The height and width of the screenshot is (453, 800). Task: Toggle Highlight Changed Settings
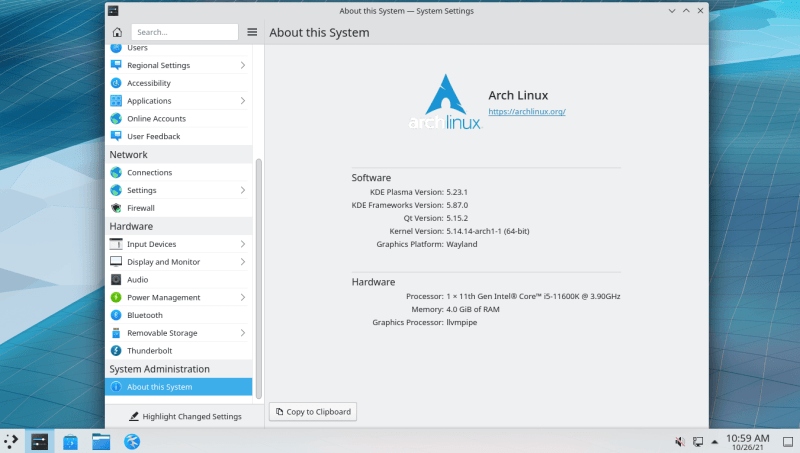click(185, 416)
